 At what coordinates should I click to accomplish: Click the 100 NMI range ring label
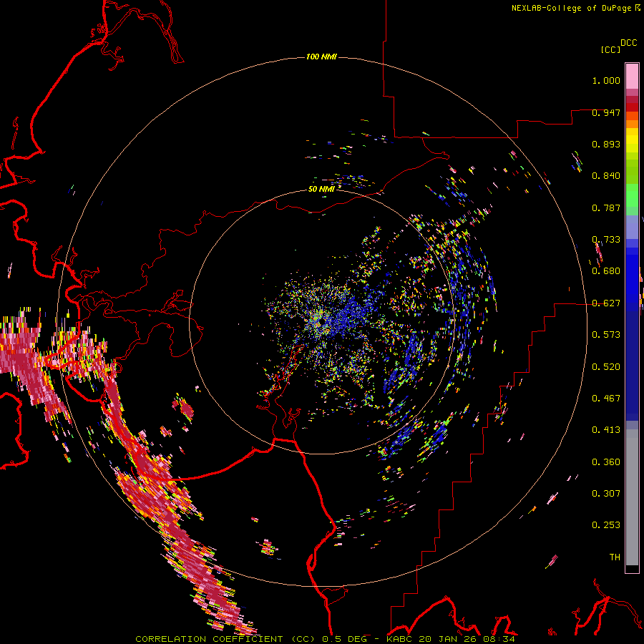point(321,57)
